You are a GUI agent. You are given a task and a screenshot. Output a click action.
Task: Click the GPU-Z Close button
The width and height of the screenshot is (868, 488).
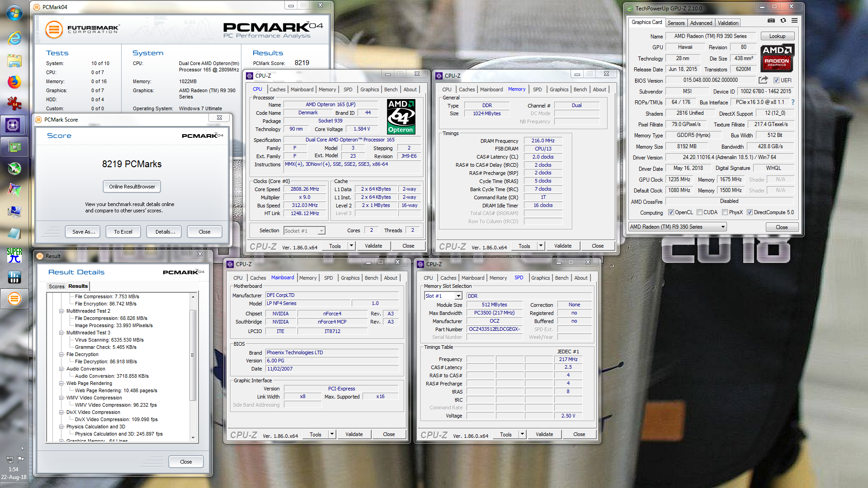click(x=781, y=227)
